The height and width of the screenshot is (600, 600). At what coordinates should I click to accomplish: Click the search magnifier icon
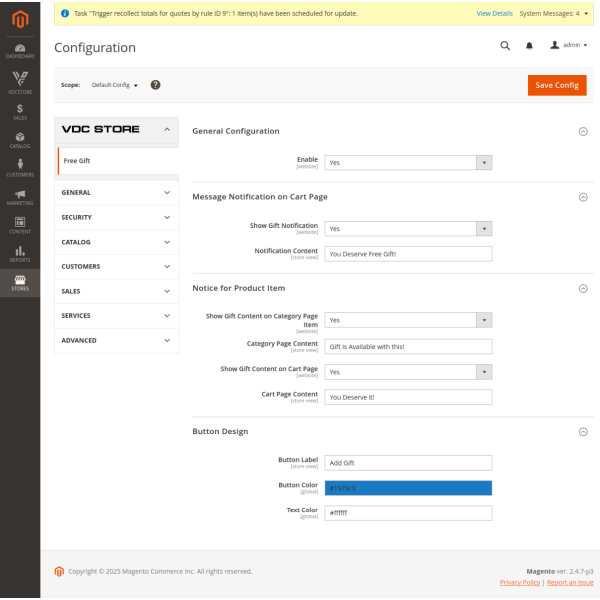tap(505, 45)
